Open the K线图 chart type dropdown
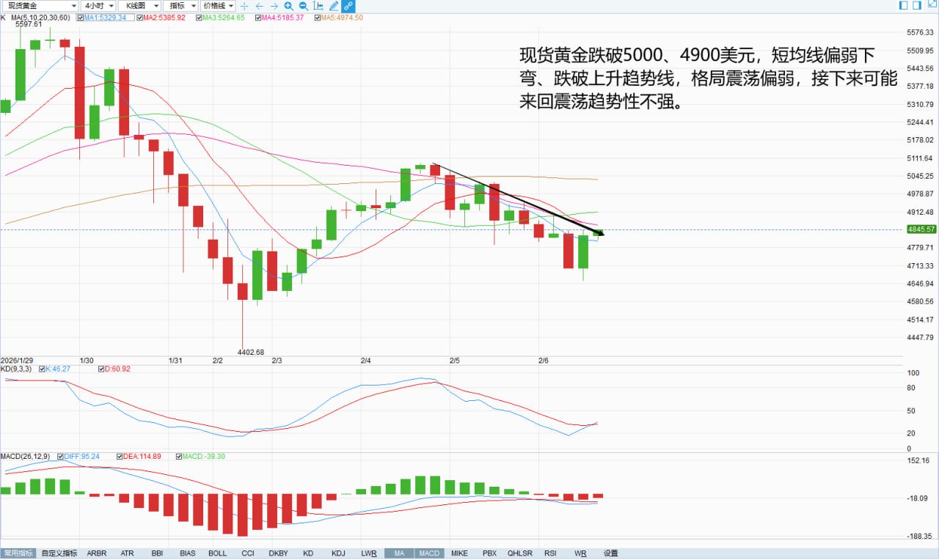The image size is (939, 560). coord(139,6)
